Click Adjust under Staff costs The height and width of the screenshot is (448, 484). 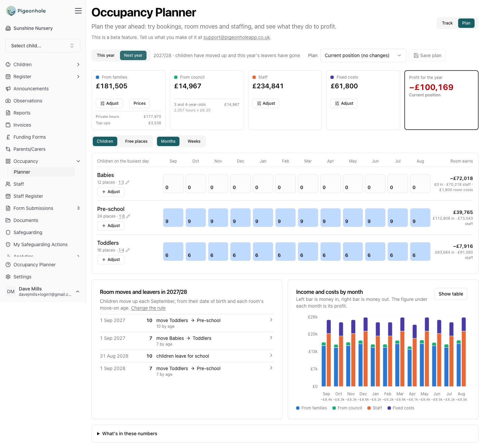click(266, 103)
